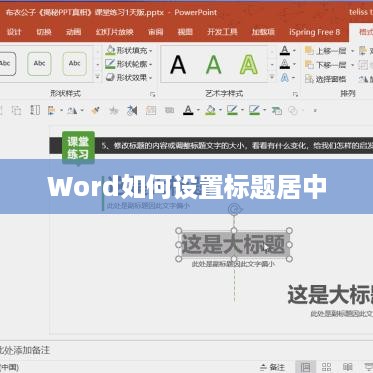Click the subtitle text below the selected title
This screenshot has height=373, width=373.
pyautogui.click(x=233, y=264)
